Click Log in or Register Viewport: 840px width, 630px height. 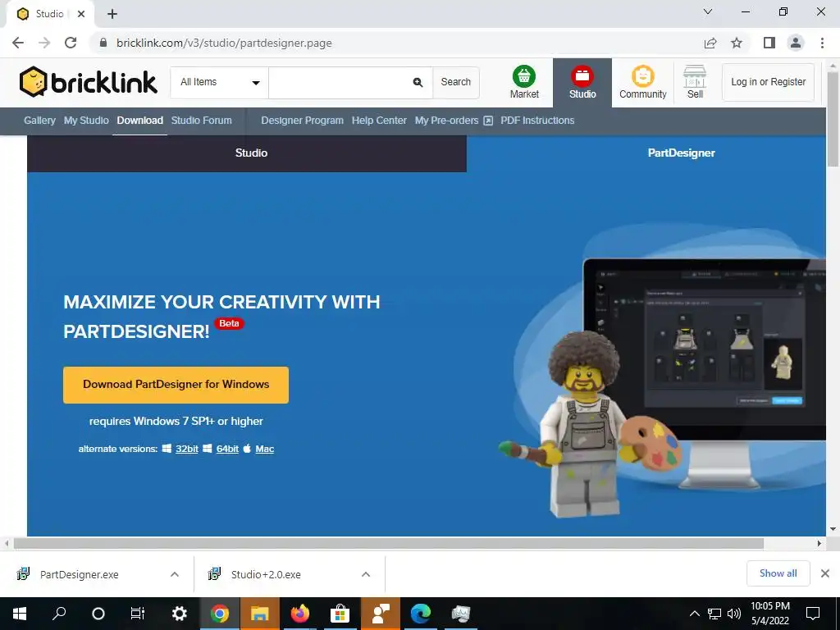pyautogui.click(x=768, y=82)
